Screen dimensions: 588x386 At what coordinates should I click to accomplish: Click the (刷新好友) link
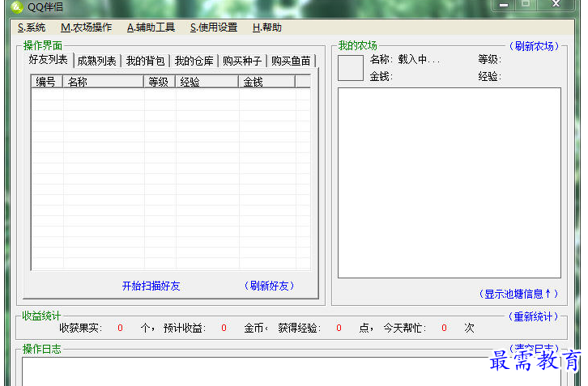(x=269, y=286)
